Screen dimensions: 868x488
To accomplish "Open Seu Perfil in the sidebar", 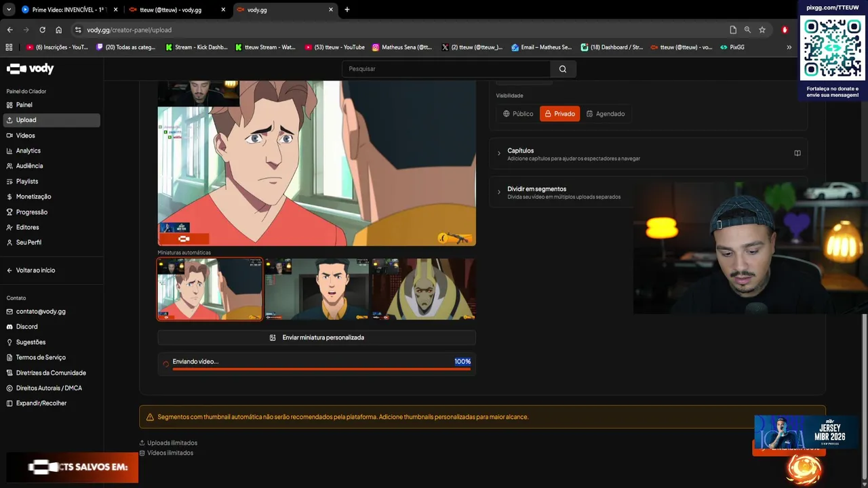I will [x=52, y=243].
